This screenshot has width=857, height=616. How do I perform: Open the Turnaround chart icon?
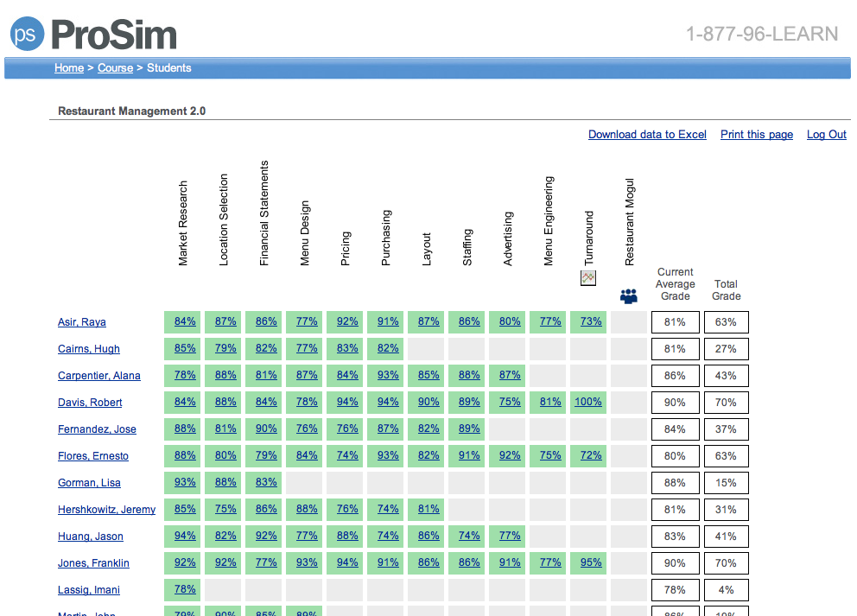(x=588, y=278)
